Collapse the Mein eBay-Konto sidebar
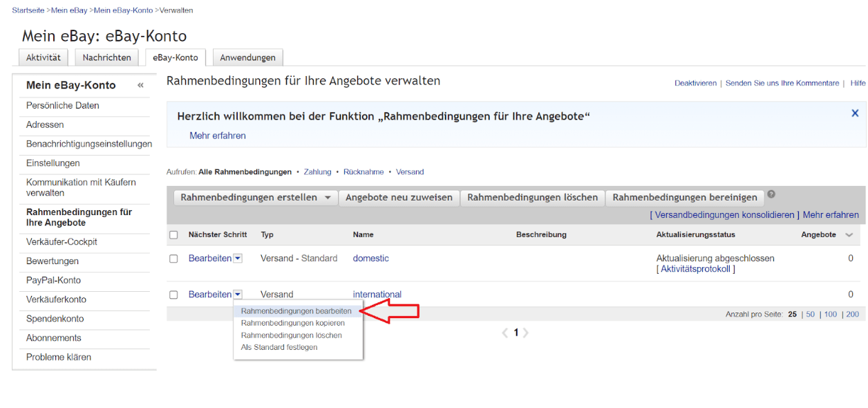The image size is (868, 408). pos(140,85)
